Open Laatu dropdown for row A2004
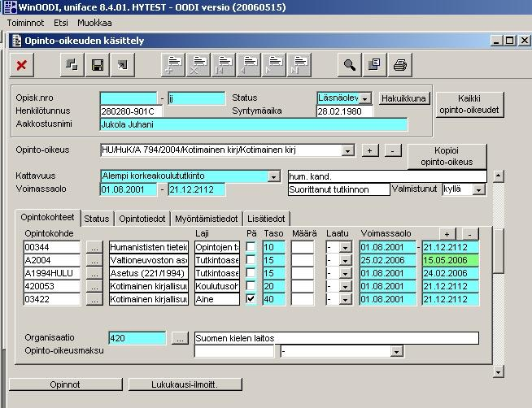This screenshot has height=408, width=532. coord(345,260)
